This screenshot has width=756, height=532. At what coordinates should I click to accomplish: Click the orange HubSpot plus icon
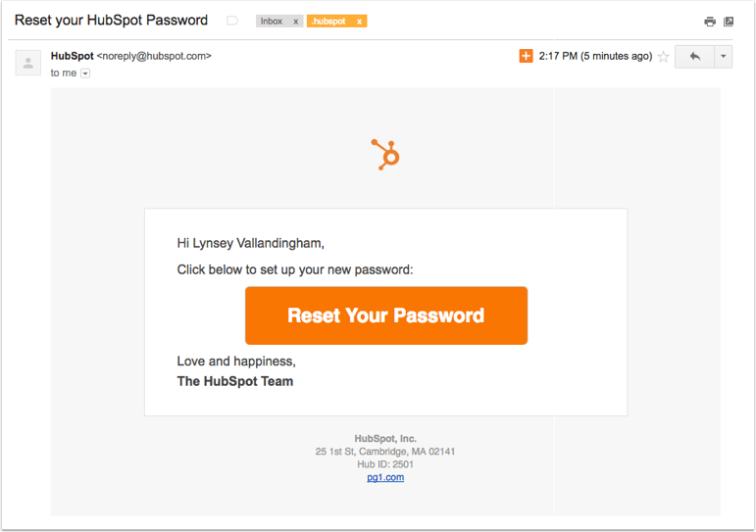click(527, 56)
